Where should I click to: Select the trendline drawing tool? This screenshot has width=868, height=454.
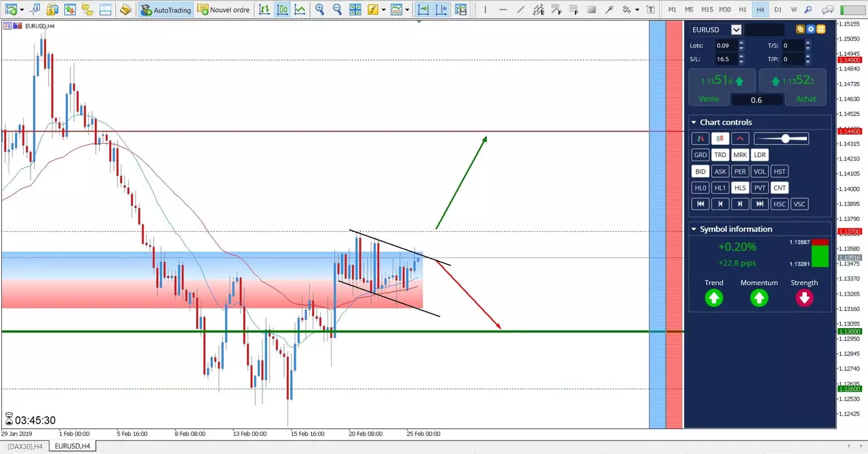click(520, 9)
